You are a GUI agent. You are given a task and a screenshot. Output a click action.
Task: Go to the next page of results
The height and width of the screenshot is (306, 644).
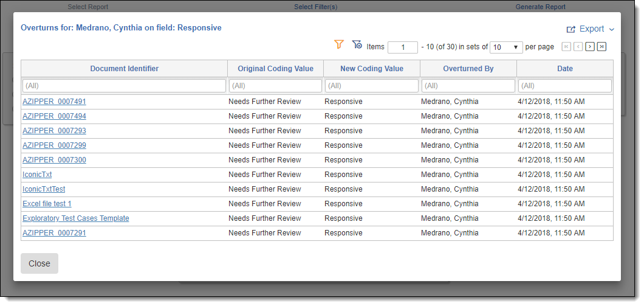(589, 47)
